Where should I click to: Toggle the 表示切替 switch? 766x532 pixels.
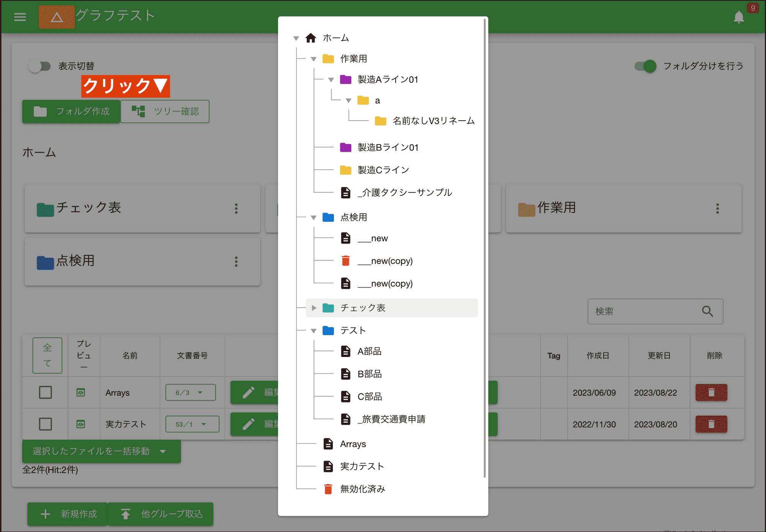39,66
